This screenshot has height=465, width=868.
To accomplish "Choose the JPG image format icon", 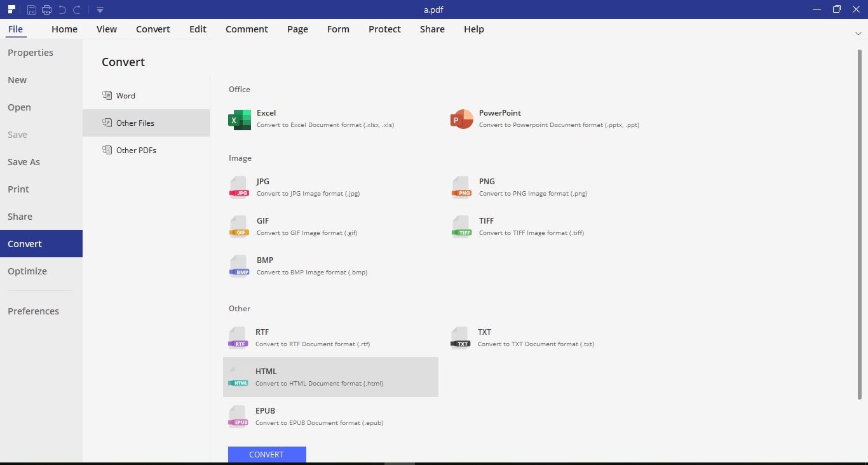I will tap(240, 188).
